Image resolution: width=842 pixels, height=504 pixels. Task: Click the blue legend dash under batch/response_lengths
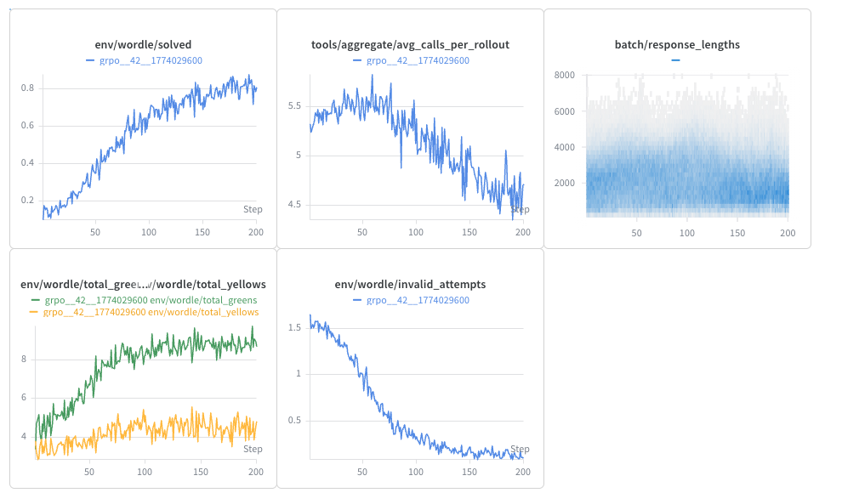676,60
